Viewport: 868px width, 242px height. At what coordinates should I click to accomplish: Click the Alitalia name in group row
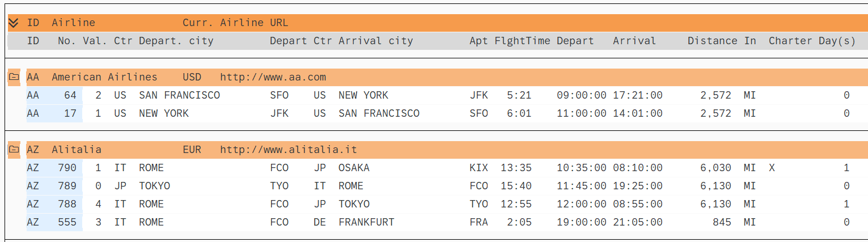click(77, 150)
